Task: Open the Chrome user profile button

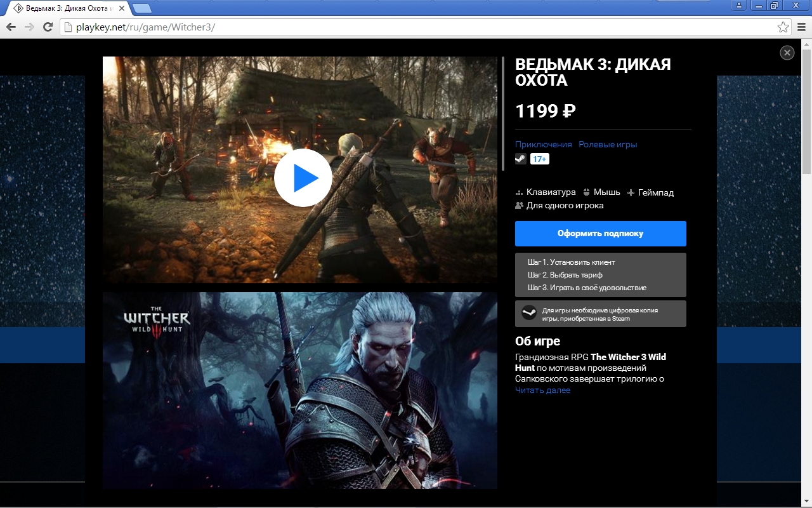Action: pos(738,6)
